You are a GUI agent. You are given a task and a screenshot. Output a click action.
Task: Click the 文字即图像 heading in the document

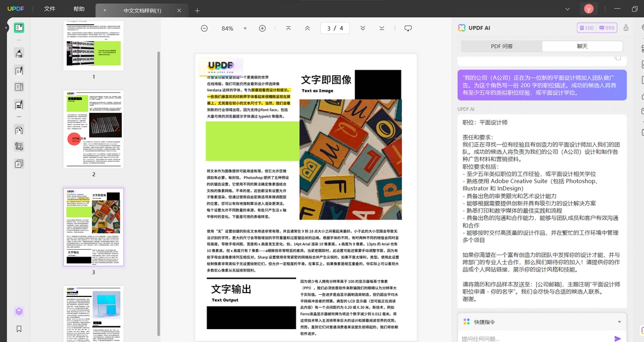pos(326,79)
